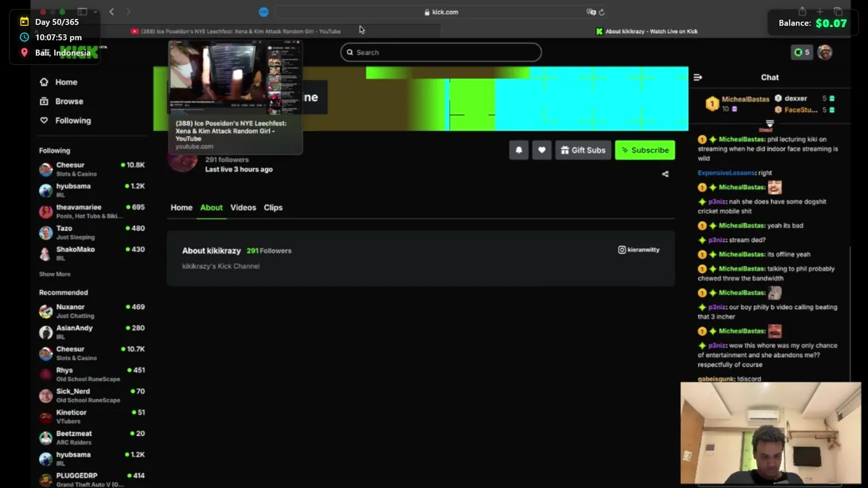This screenshot has height=488, width=868.
Task: Open AsianAndy in Recommended list
Action: click(x=92, y=331)
